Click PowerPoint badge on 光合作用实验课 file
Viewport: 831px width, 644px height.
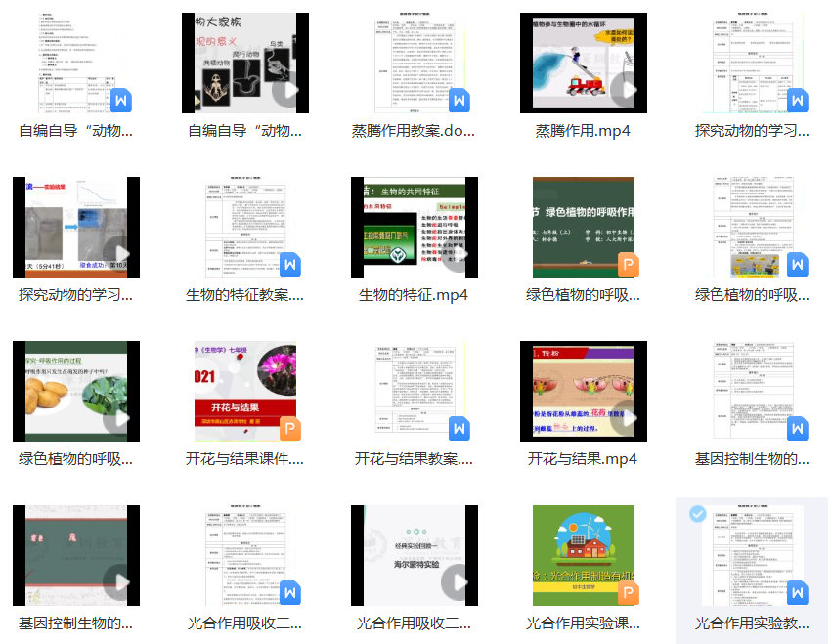pos(628,593)
